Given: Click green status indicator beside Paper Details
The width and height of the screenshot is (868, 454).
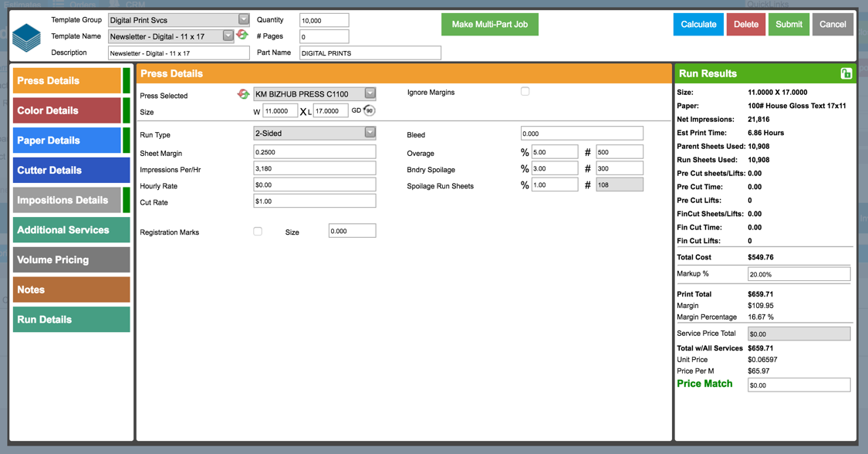Looking at the screenshot, I should tap(127, 141).
